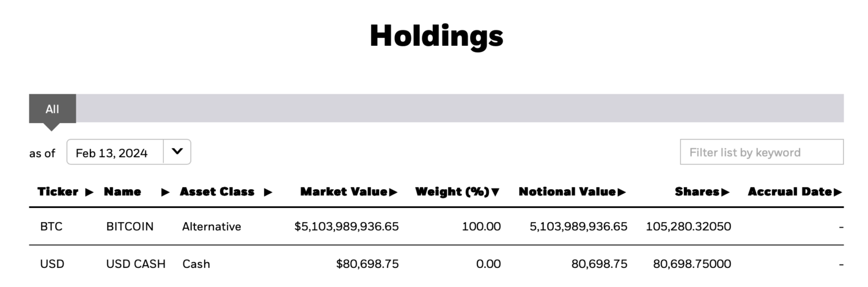The height and width of the screenshot is (287, 868).
Task: Click the Notional Value sort arrow
Action: tap(622, 192)
